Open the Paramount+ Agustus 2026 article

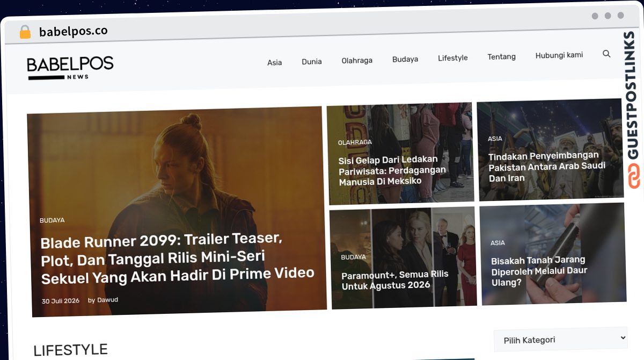[395, 280]
